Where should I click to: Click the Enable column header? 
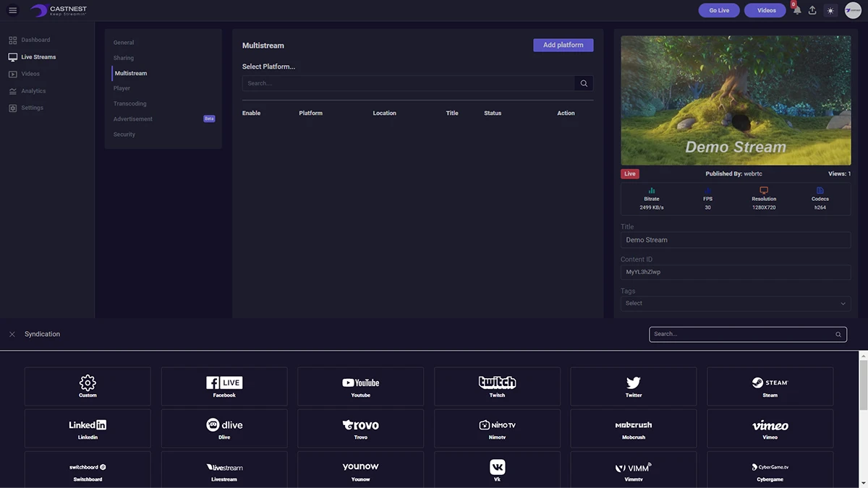pyautogui.click(x=251, y=114)
